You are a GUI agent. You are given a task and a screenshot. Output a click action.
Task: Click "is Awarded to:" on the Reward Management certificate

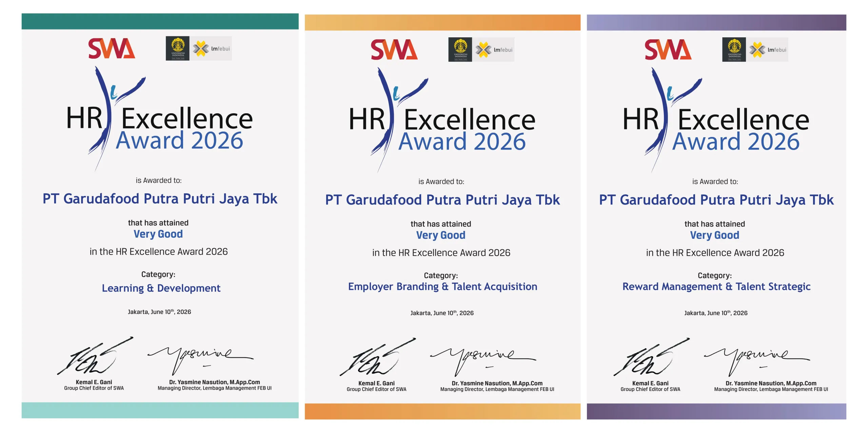[715, 181]
